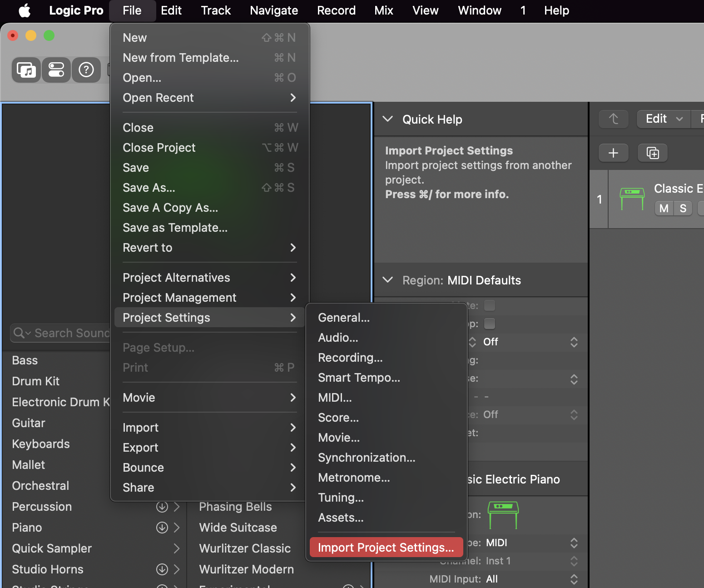Click the Apple menu icon
Viewport: 704px width, 588px height.
coord(25,10)
